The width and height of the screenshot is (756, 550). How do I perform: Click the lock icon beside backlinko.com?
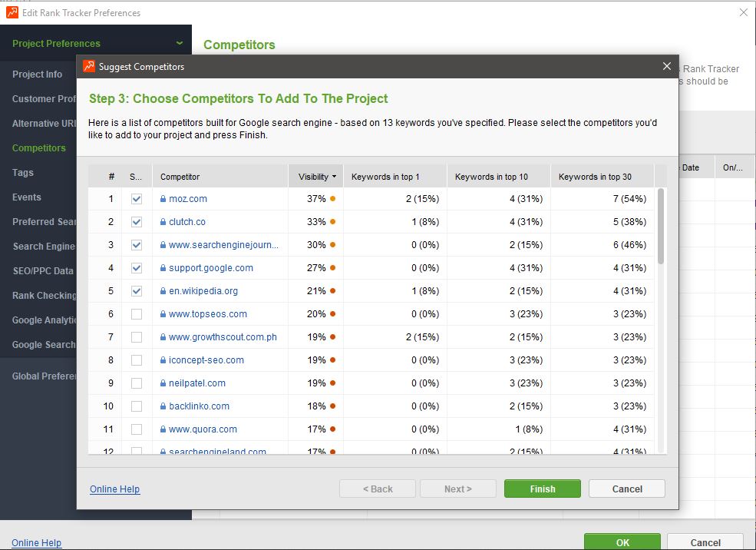click(x=163, y=406)
